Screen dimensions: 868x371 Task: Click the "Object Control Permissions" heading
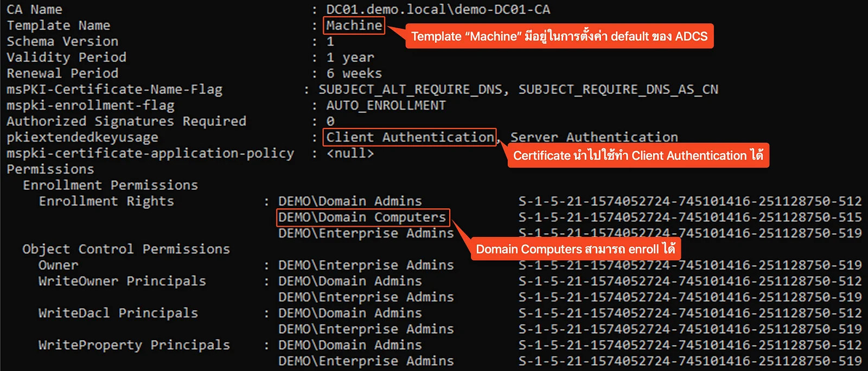pyautogui.click(x=126, y=250)
